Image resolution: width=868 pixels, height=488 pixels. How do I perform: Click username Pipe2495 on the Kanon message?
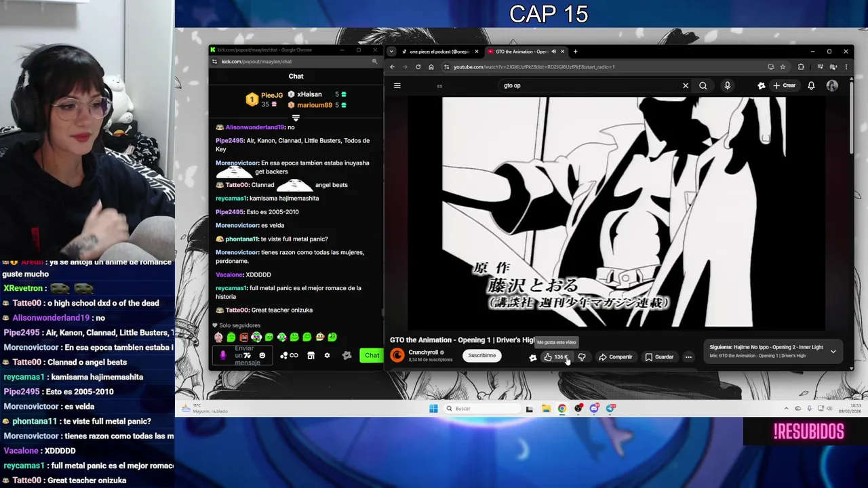tap(229, 140)
